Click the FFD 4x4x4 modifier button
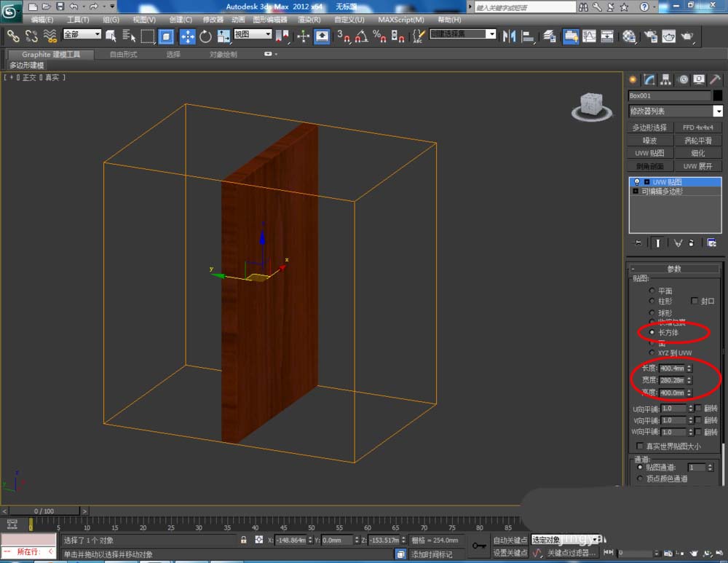The image size is (728, 563). (697, 127)
